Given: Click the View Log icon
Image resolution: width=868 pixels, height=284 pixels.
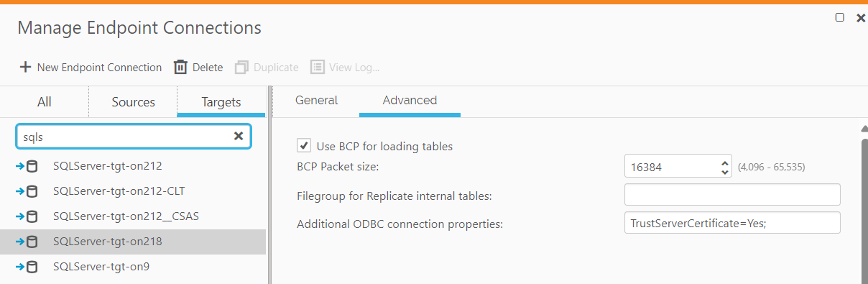Looking at the screenshot, I should click(x=317, y=67).
